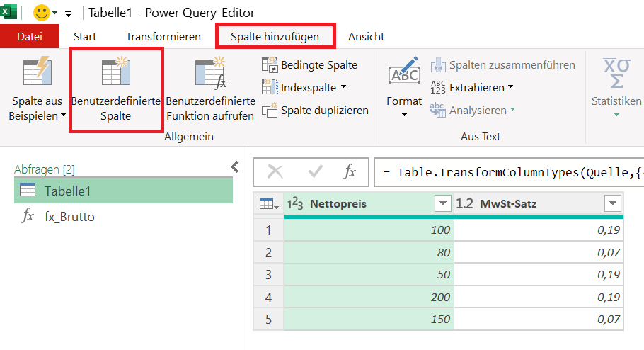Click Benutzerdefinierte Funktion aufrufen
Viewport: 644px width, 350px height.
(x=210, y=89)
